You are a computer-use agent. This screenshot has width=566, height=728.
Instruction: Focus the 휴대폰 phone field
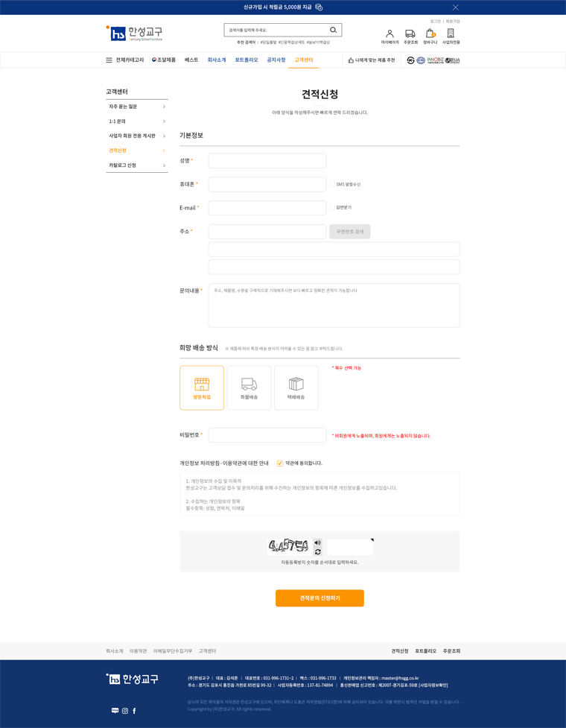(x=267, y=184)
